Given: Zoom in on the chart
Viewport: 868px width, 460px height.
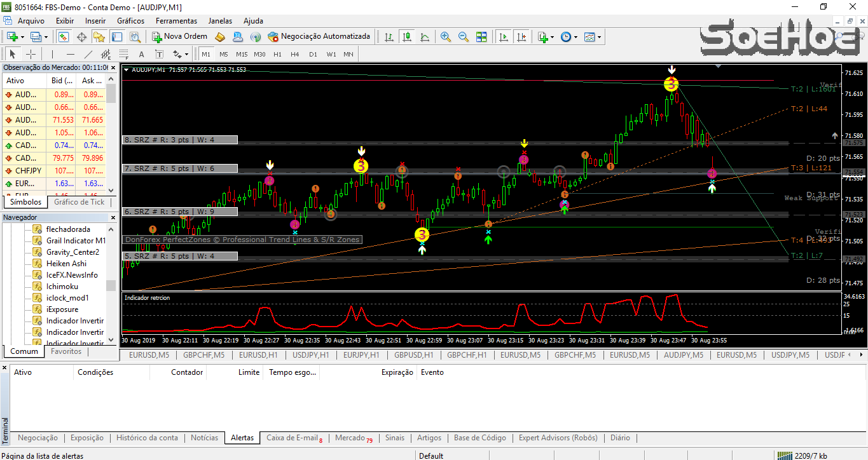Looking at the screenshot, I should 445,36.
